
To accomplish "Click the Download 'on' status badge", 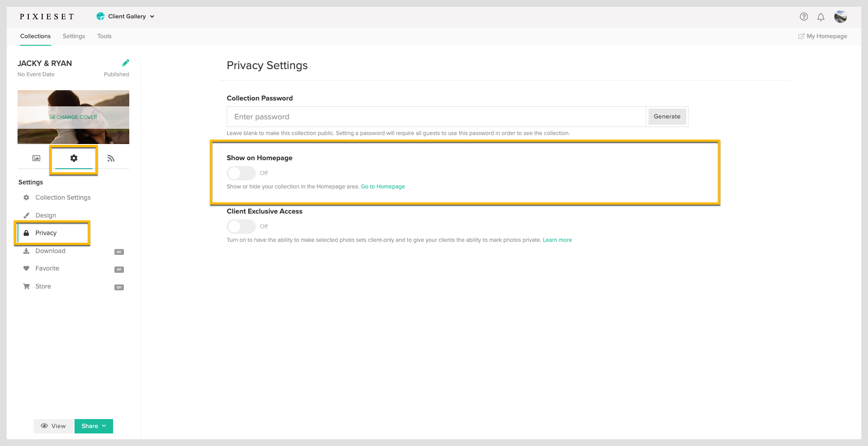I will pos(119,252).
